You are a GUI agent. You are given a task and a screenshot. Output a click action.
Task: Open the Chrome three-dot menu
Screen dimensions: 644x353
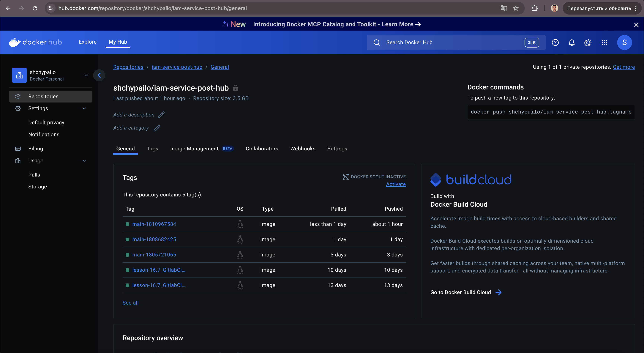(636, 8)
